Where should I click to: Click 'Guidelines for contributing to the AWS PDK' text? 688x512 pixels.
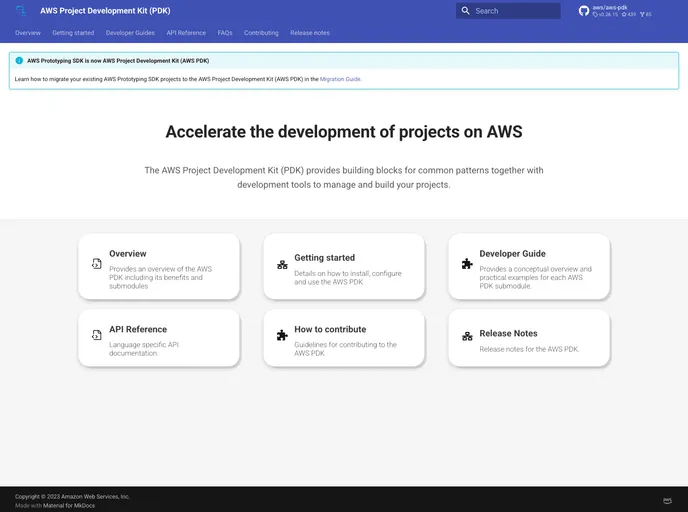pos(345,349)
